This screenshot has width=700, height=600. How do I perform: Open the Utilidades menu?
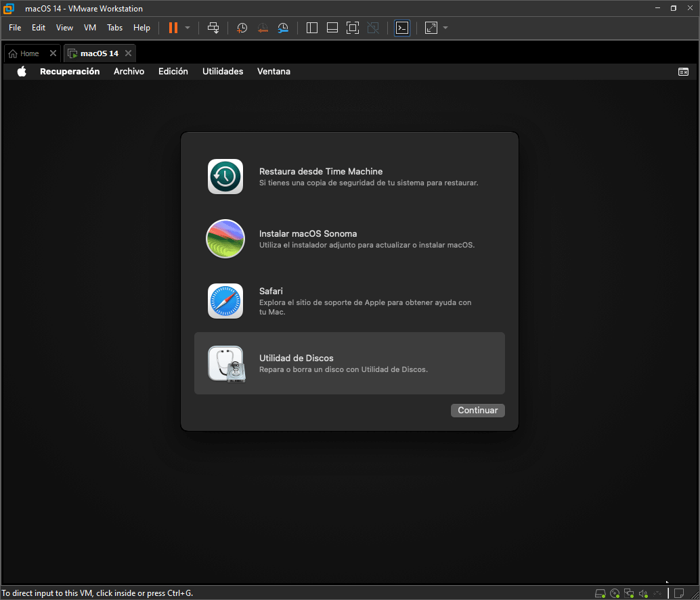tap(223, 72)
